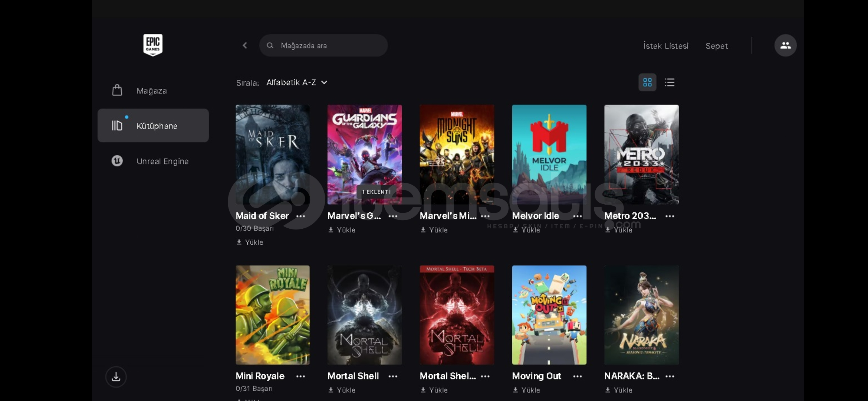Click the Maid of Sker title
This screenshot has width=868, height=401.
(x=262, y=216)
